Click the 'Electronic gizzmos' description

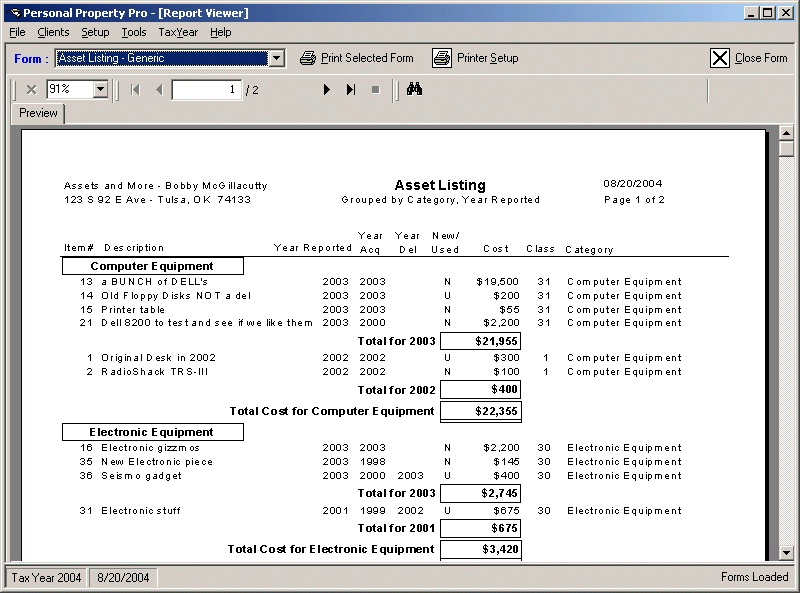tap(150, 448)
